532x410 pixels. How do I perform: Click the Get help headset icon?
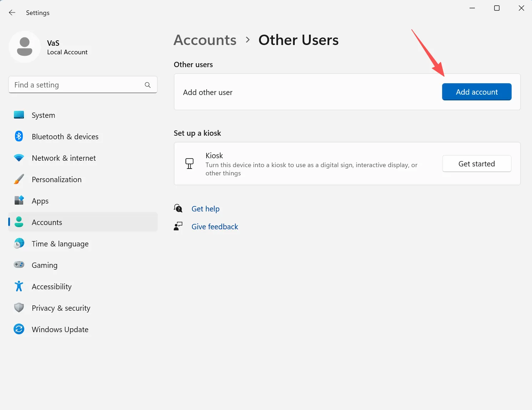(x=178, y=208)
